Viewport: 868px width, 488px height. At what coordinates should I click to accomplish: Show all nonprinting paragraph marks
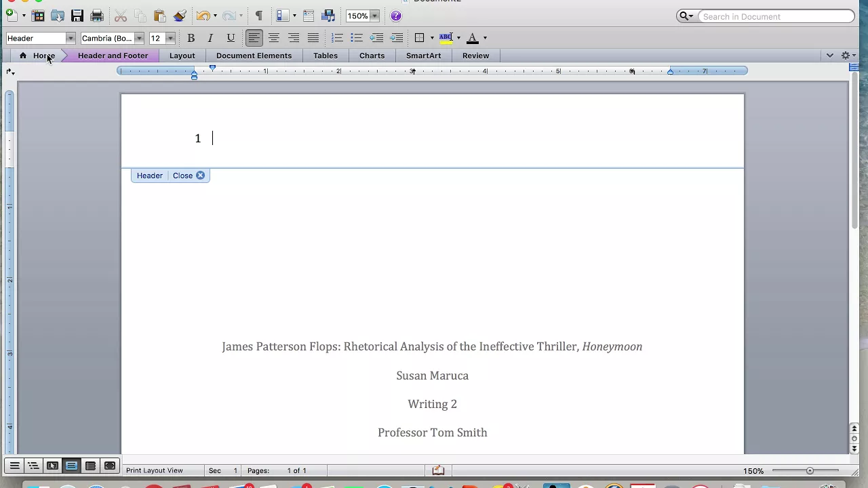(258, 16)
